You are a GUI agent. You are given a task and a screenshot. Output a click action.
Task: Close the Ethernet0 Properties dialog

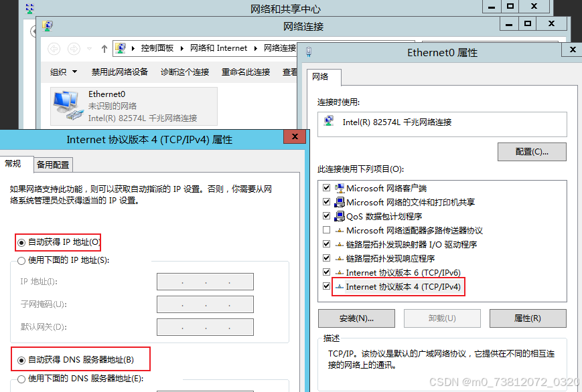tap(573, 50)
